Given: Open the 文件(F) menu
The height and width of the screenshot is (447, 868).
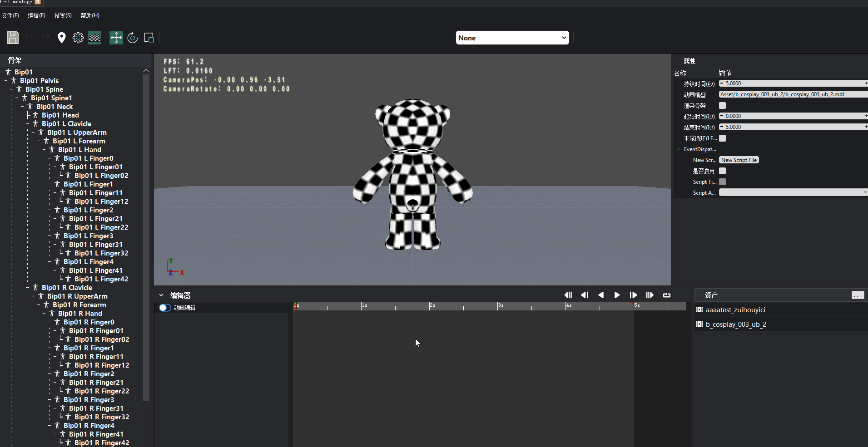Looking at the screenshot, I should tap(10, 15).
